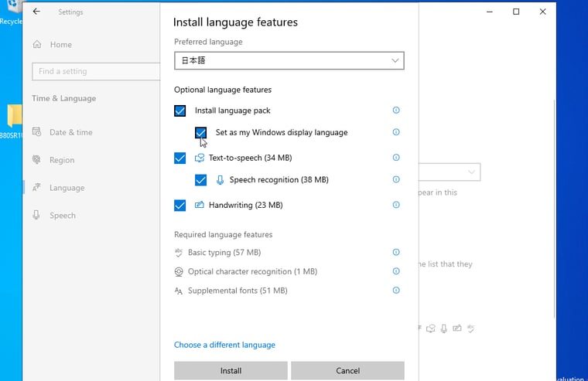Click the Speech recognition microphone icon
588x381 pixels.
pos(220,180)
